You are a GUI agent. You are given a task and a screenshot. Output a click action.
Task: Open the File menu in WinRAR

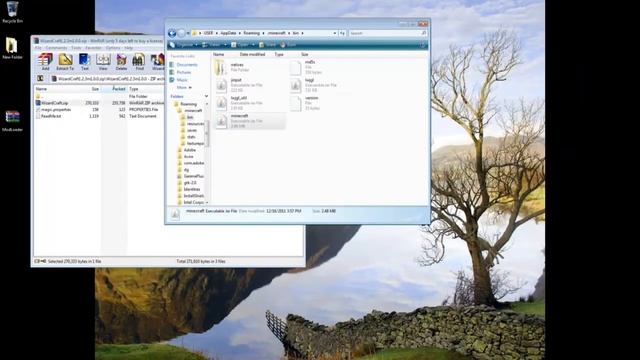pyautogui.click(x=38, y=48)
